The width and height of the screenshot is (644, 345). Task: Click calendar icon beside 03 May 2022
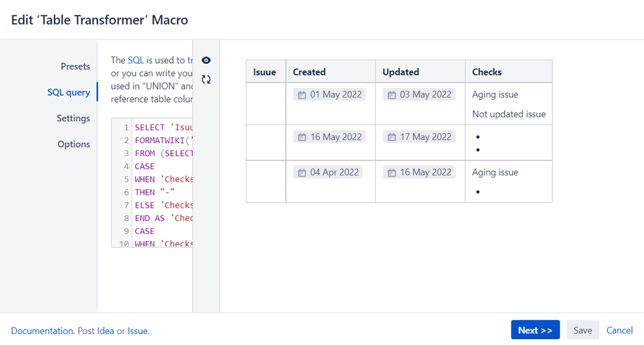coord(391,95)
